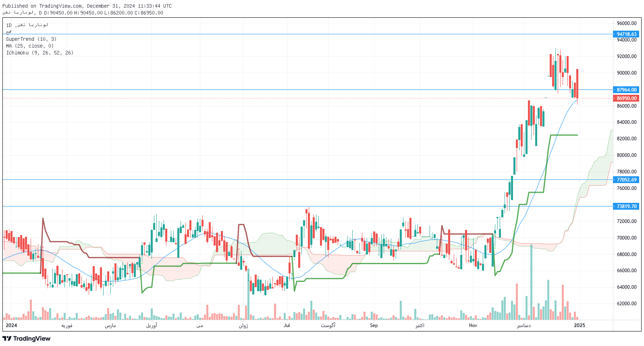Click the 76000.00 price axis value

[627, 188]
